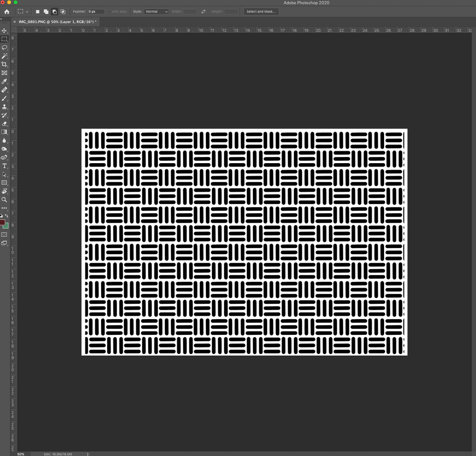Select the Hand/Rotate View tool
Viewport: 476px width, 456px height.
pos(4,191)
